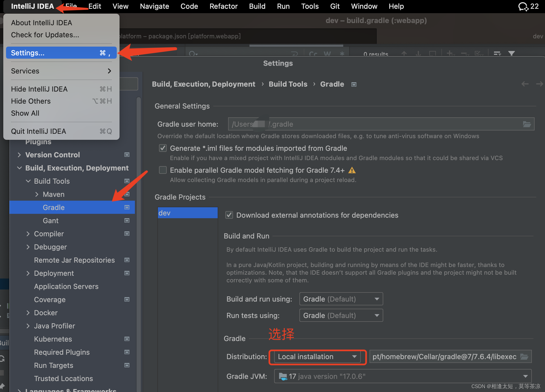
Task: Click the project-level icon beside Deployment
Action: point(127,273)
